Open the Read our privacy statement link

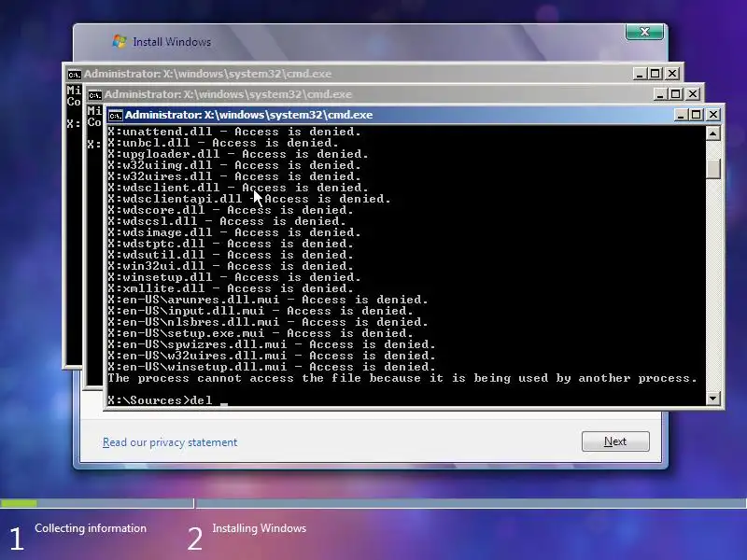point(170,442)
